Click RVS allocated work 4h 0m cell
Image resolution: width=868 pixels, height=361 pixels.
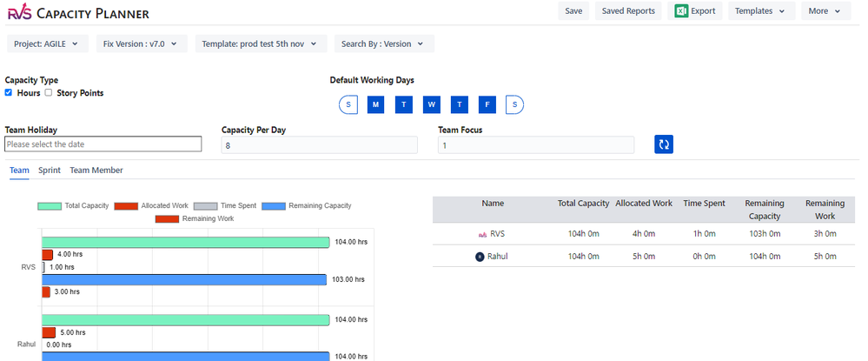coord(644,234)
